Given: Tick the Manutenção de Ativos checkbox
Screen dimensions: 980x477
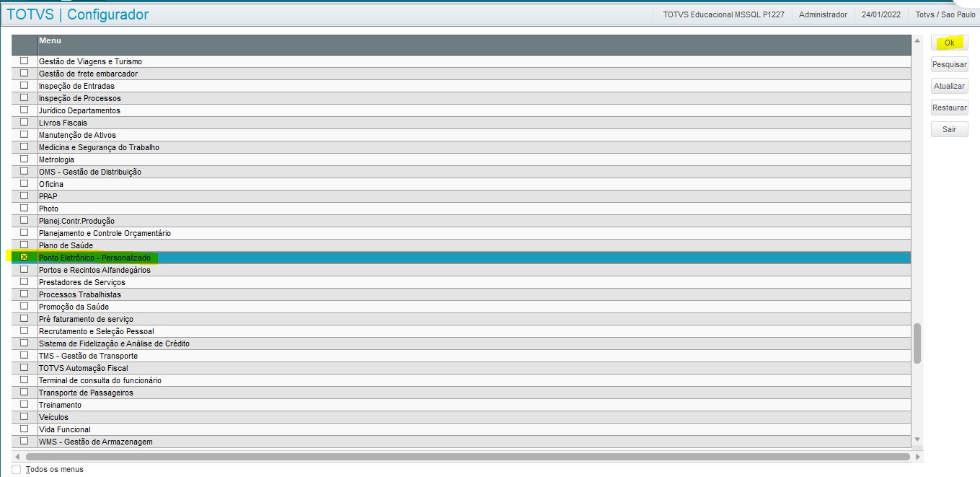Looking at the screenshot, I should [24, 134].
